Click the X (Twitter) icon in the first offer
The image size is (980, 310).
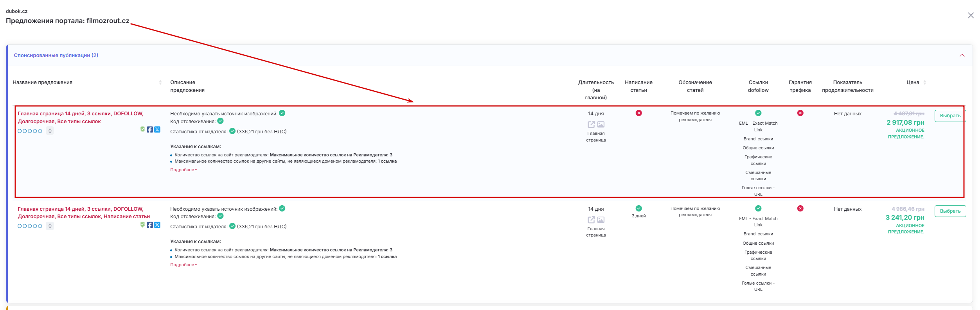[x=157, y=129]
